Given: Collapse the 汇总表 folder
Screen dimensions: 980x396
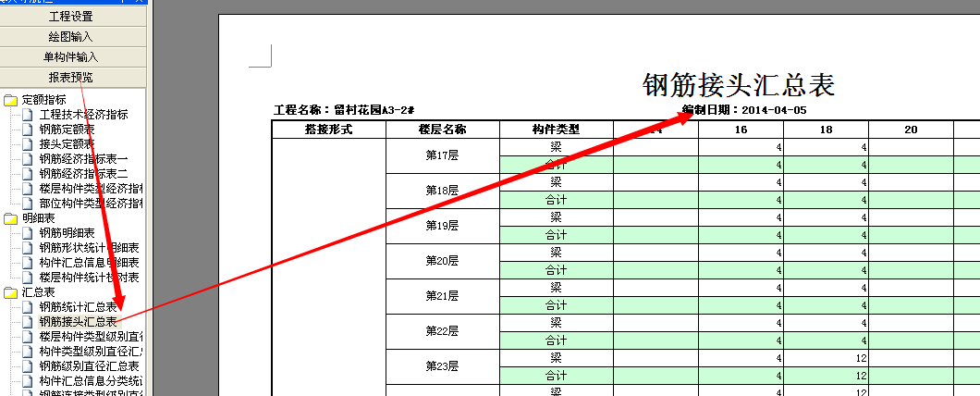Looking at the screenshot, I should click(11, 292).
